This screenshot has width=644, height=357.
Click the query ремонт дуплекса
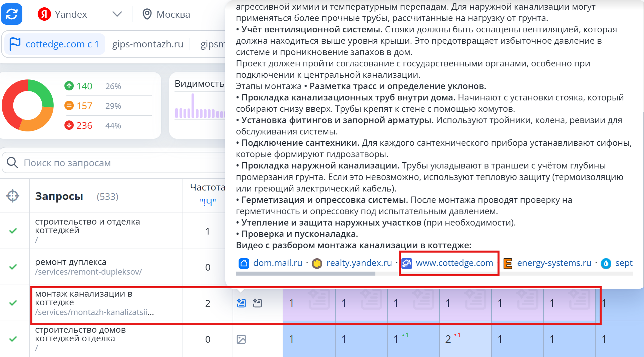pos(71,262)
